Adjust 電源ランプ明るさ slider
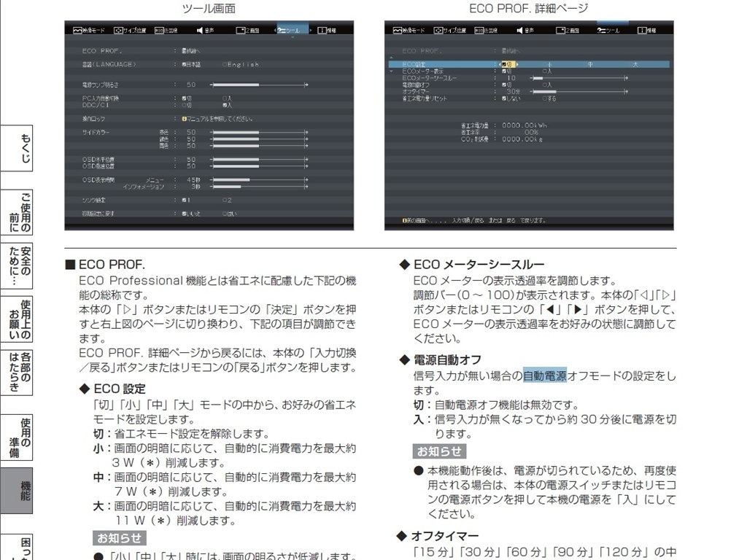Viewport: 747px width, 560px height. pos(259,85)
